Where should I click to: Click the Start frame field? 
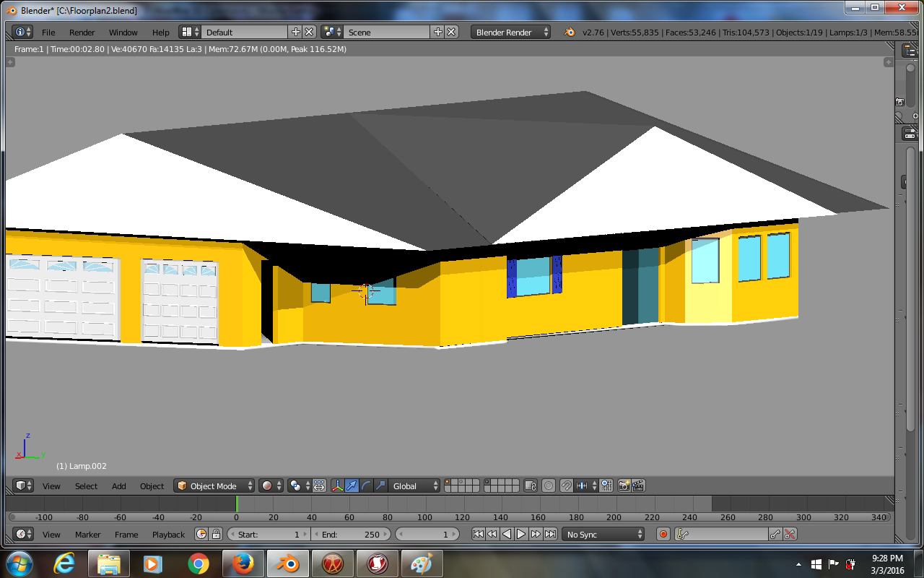(x=269, y=534)
